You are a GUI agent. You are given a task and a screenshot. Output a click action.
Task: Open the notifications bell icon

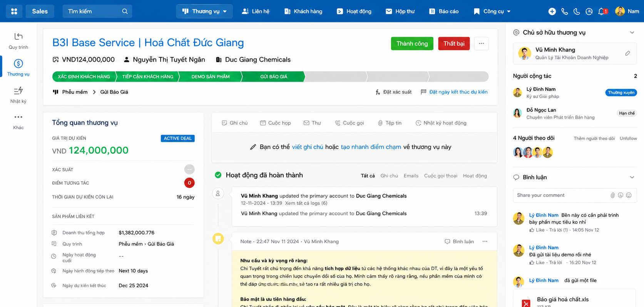click(601, 11)
